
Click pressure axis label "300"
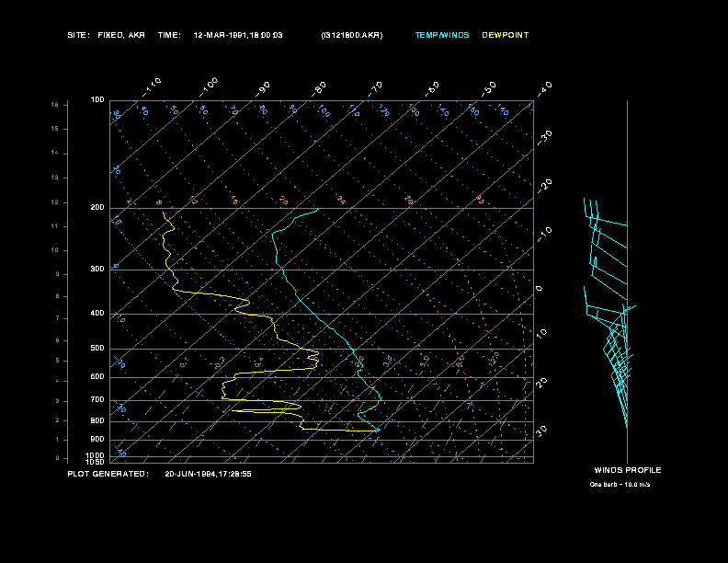point(97,269)
